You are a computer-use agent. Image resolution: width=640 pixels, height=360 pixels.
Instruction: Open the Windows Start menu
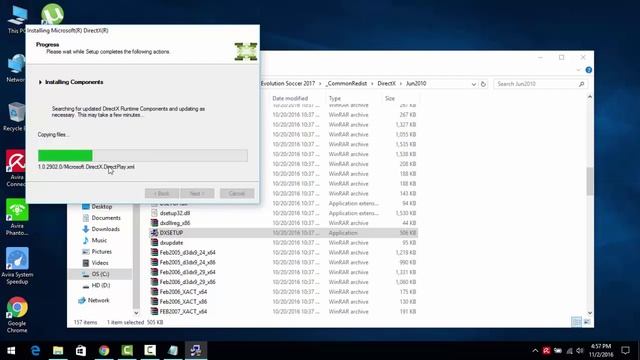[11, 350]
